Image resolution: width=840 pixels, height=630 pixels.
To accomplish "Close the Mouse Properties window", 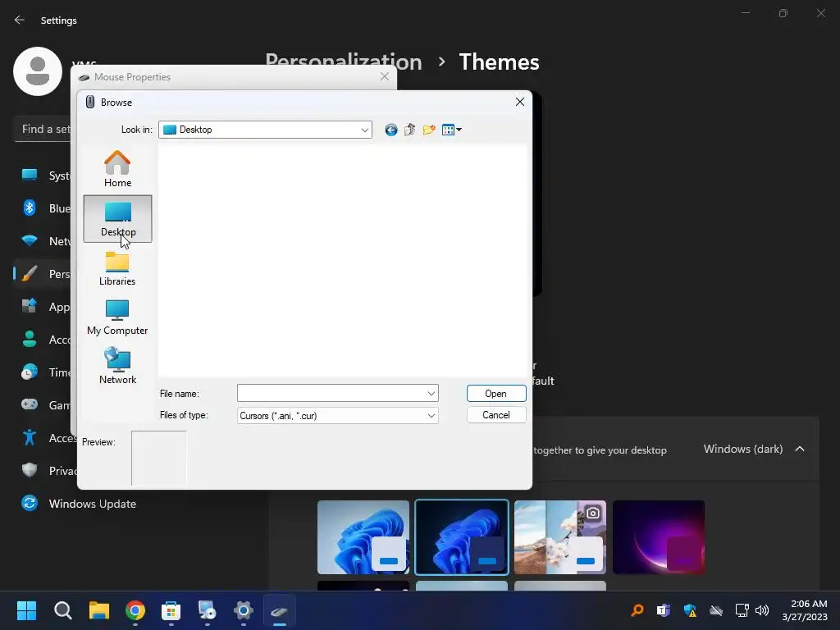I will (x=384, y=76).
